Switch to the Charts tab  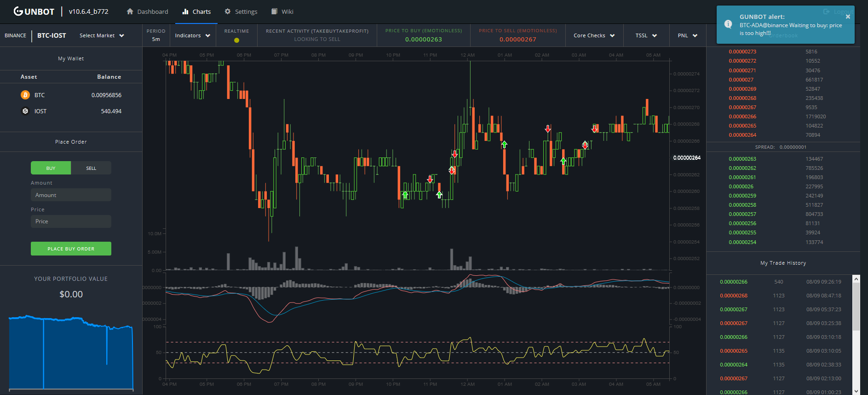tap(196, 12)
